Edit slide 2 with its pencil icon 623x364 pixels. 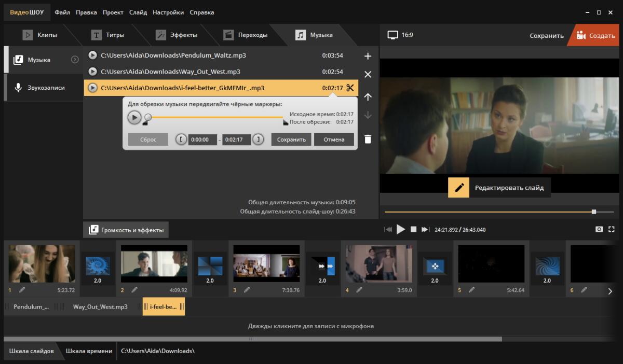click(x=134, y=290)
